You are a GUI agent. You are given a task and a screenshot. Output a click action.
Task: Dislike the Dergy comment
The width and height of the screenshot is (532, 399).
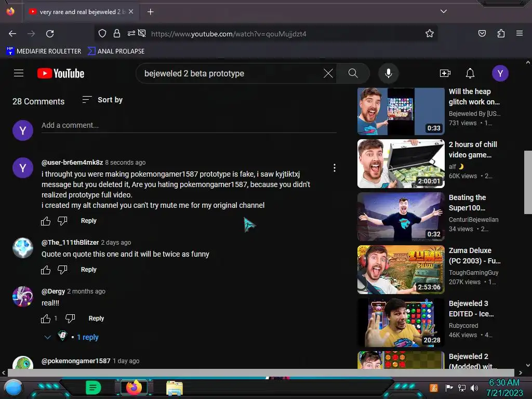[x=70, y=319]
